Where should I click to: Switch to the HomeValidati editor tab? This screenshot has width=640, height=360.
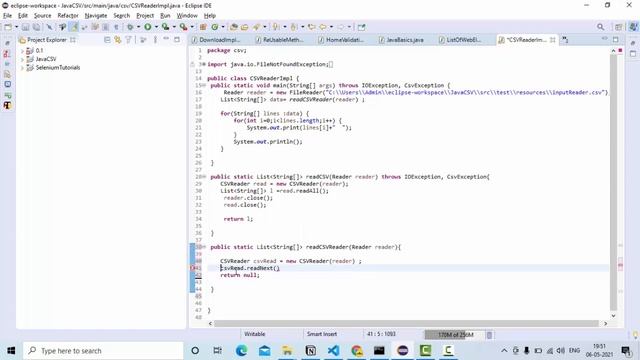coord(344,40)
